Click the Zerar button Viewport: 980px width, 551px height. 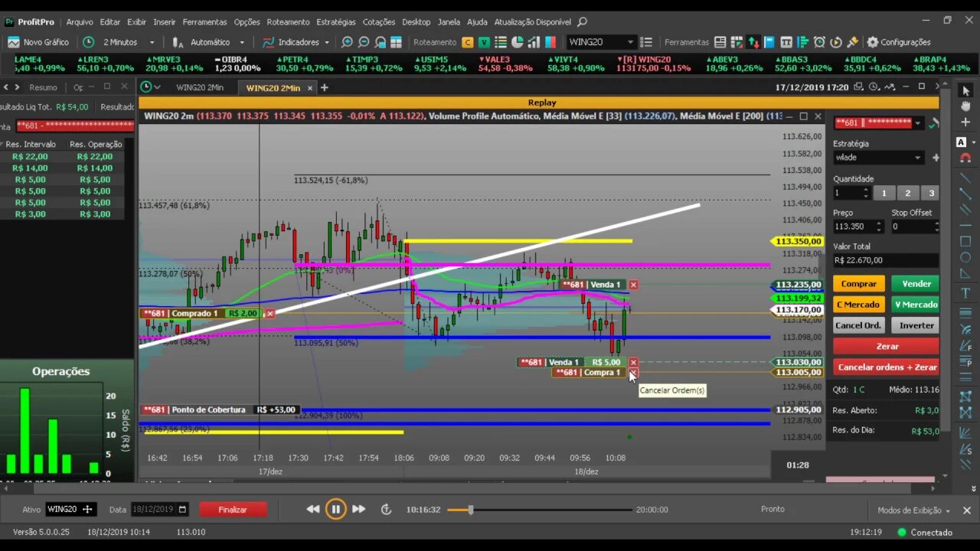887,347
